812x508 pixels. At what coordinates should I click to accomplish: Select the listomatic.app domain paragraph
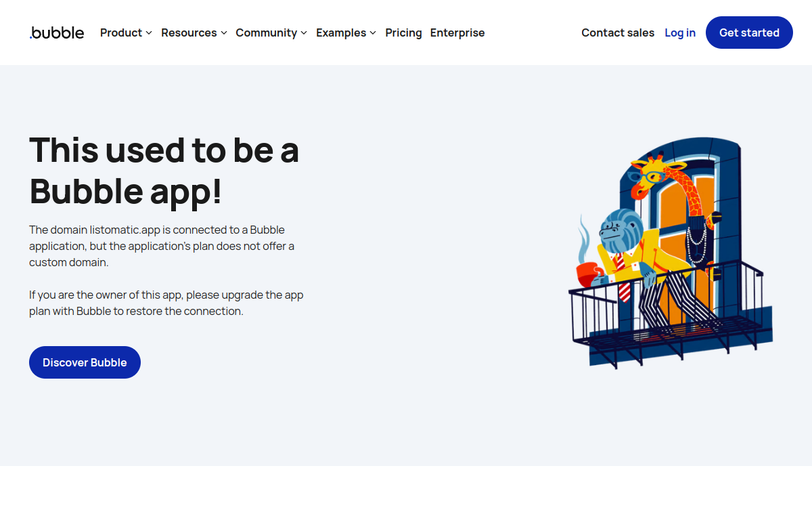point(162,246)
